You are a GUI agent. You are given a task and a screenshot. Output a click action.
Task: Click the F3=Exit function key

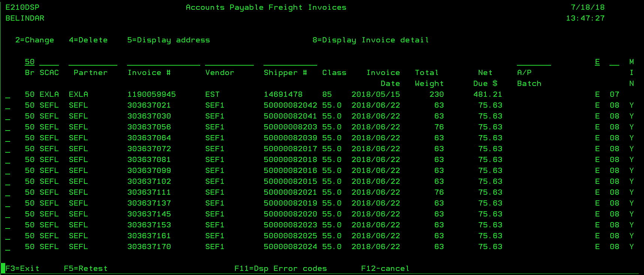[x=22, y=269]
